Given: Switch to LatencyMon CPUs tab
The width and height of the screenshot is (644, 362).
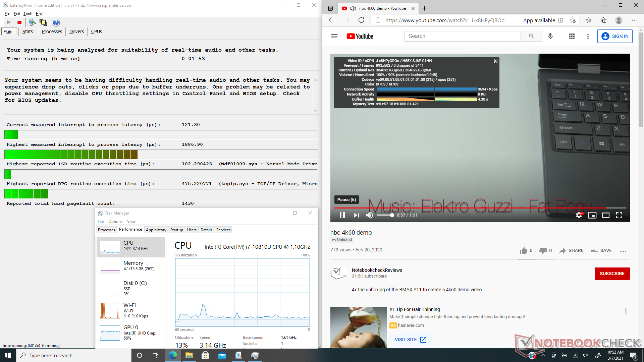Looking at the screenshot, I should pos(97,32).
